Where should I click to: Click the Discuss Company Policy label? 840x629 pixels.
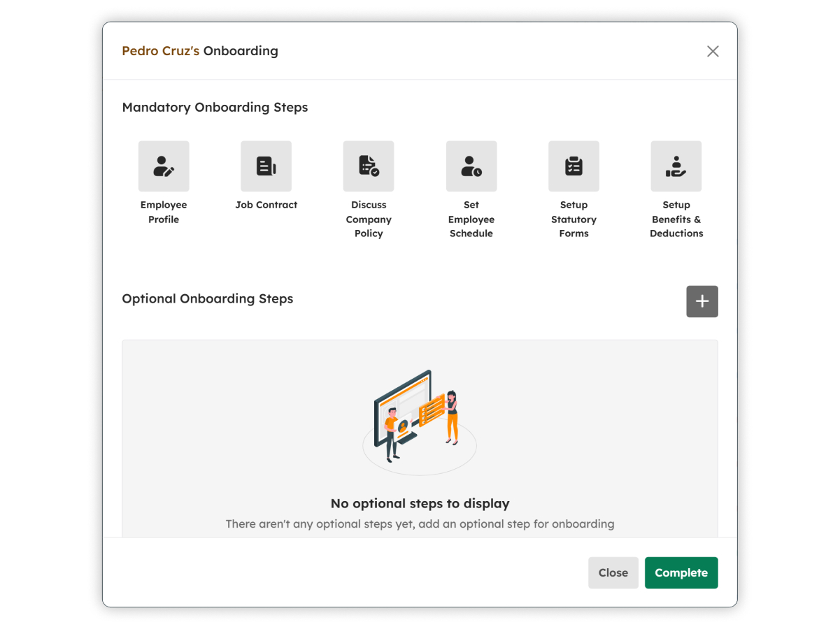point(369,219)
